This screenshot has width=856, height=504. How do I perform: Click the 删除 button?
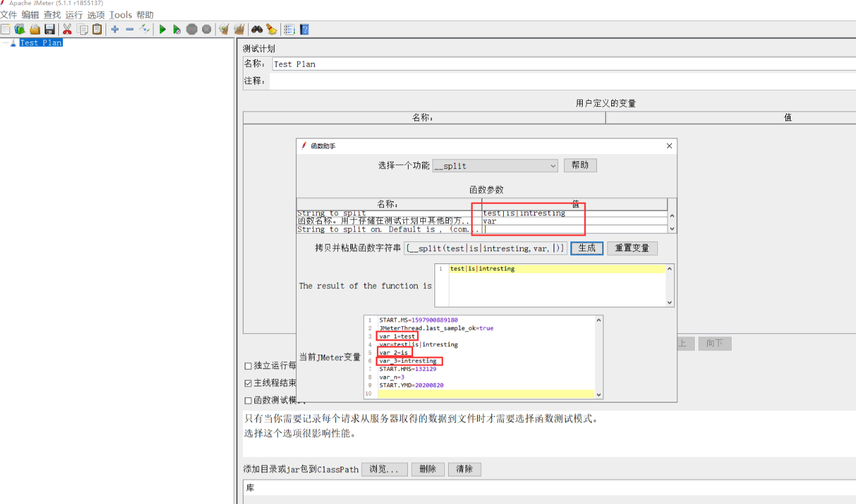pyautogui.click(x=427, y=469)
